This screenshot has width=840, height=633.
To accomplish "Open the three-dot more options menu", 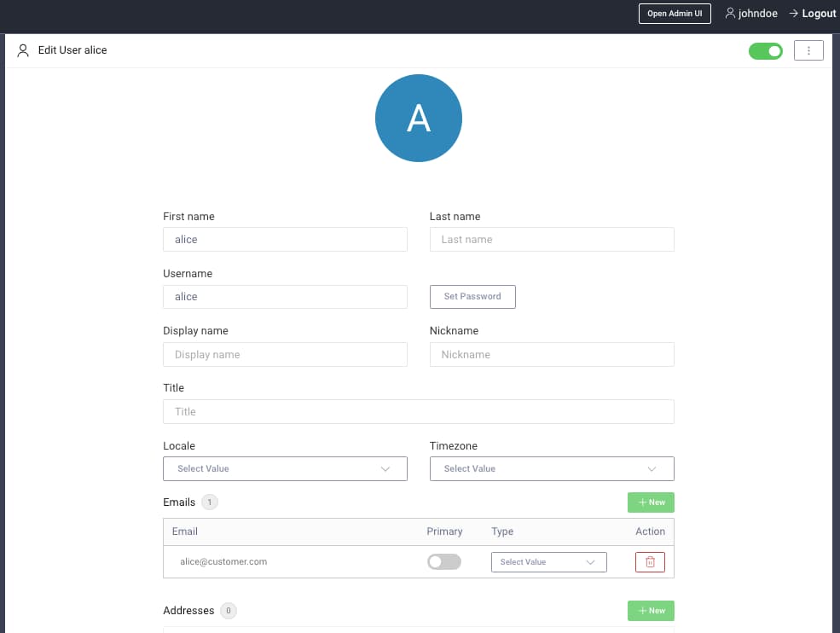I will pos(808,50).
